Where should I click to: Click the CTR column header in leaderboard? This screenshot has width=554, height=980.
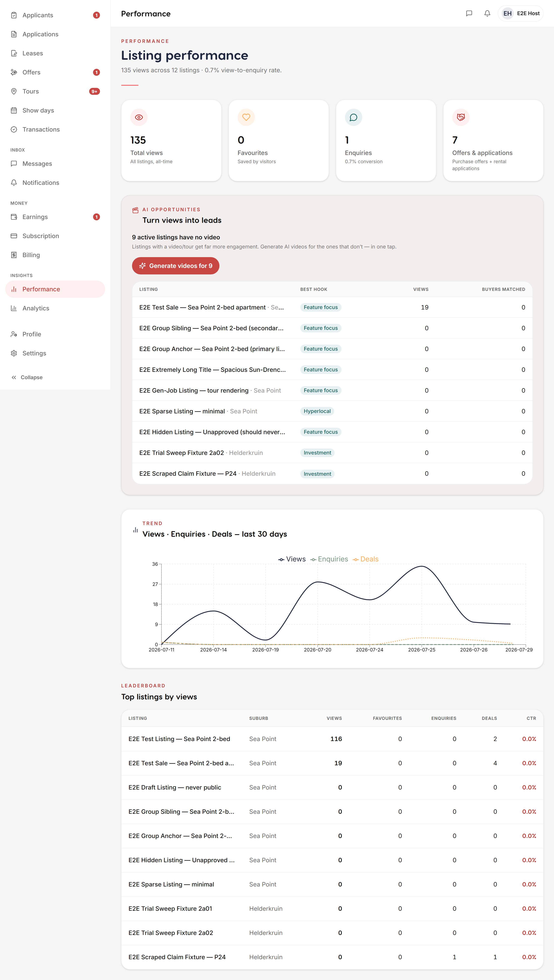(x=531, y=718)
